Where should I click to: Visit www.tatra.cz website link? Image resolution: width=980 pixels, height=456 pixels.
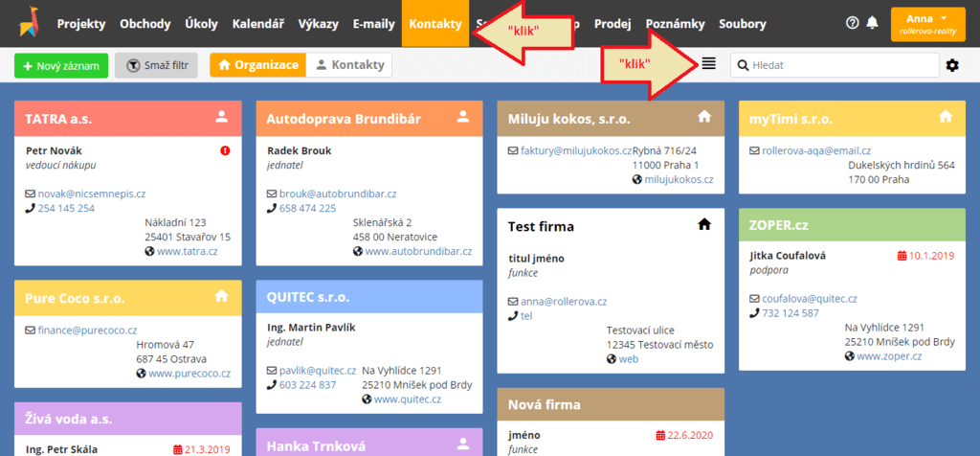coord(187,251)
